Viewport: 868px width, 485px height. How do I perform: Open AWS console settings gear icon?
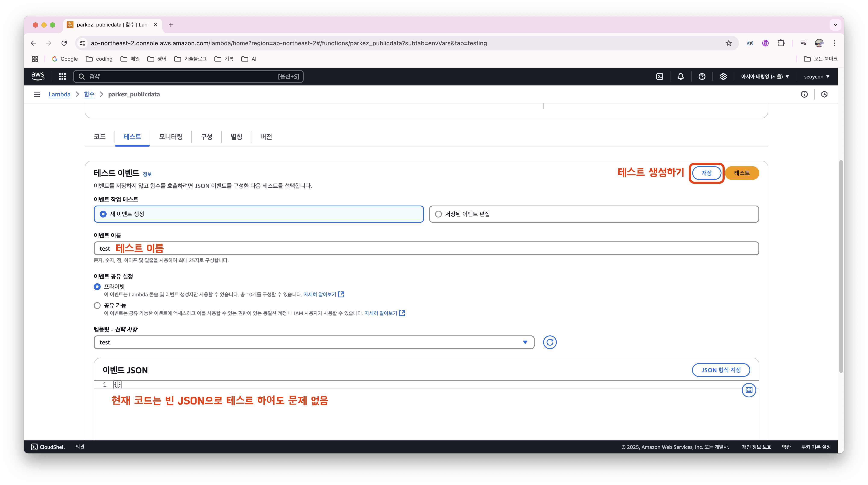(723, 76)
